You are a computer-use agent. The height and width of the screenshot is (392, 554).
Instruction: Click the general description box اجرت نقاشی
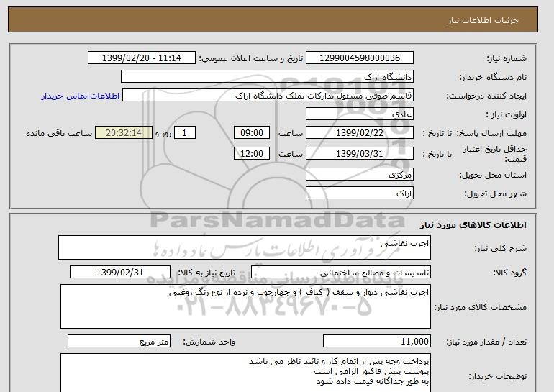[245, 247]
